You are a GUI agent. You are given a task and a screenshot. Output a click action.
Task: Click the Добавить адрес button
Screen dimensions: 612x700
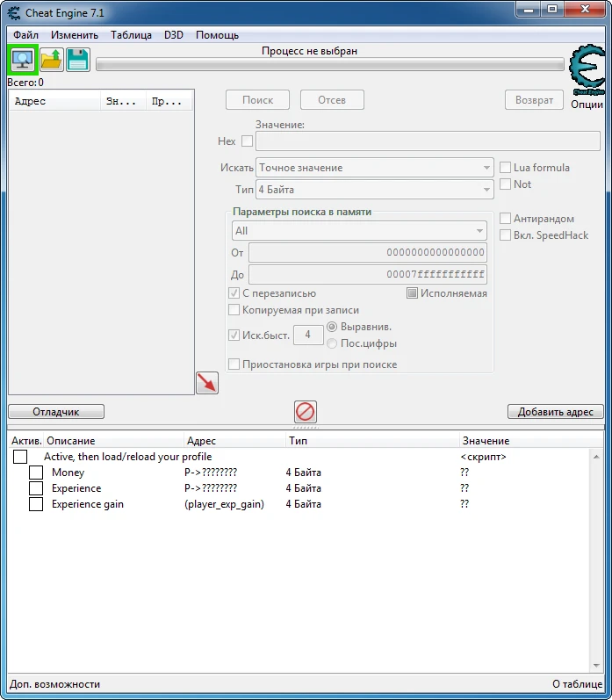pyautogui.click(x=555, y=412)
